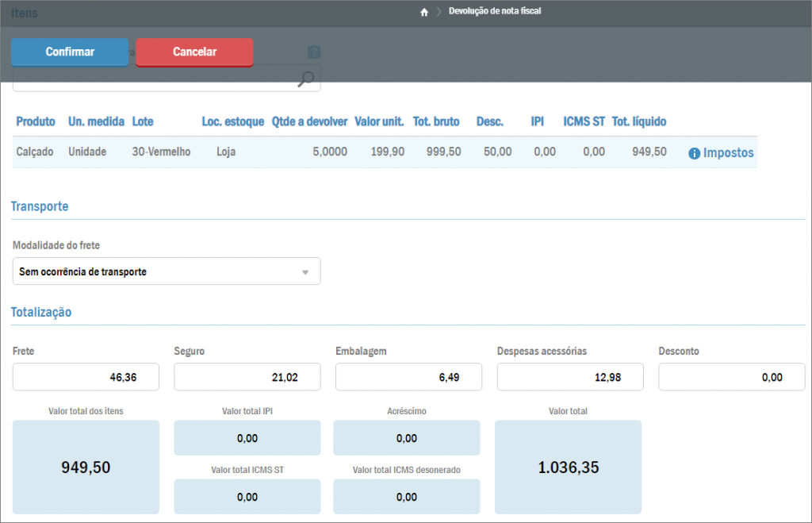Select the Embalagem amount field
This screenshot has height=523, width=812.
tap(408, 378)
